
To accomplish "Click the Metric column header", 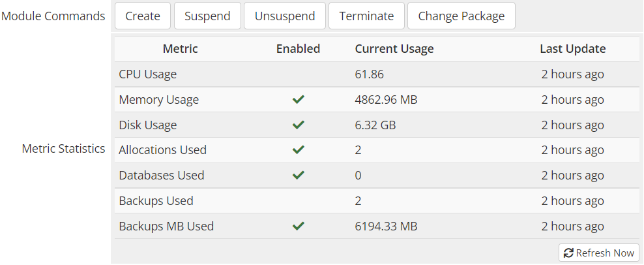I will pos(180,49).
